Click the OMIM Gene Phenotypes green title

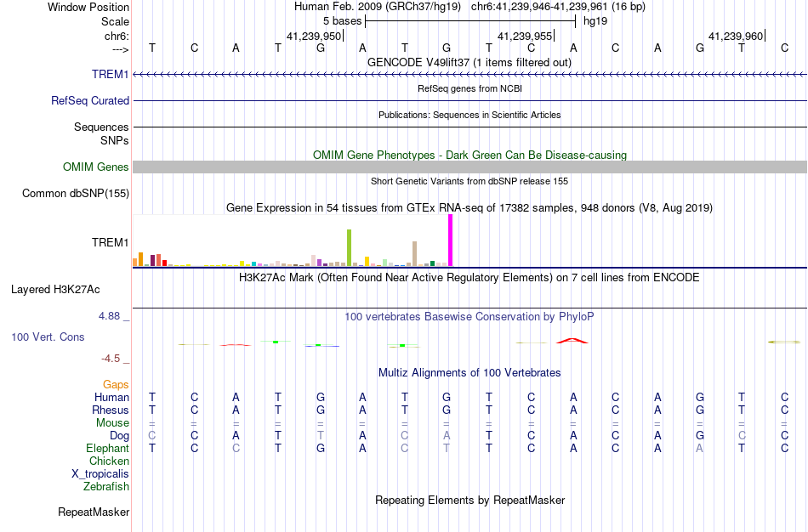470,155
